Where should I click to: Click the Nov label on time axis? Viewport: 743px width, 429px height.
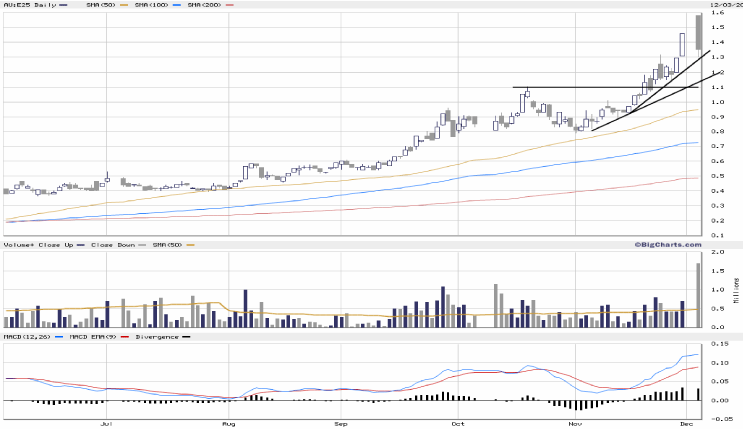575,424
